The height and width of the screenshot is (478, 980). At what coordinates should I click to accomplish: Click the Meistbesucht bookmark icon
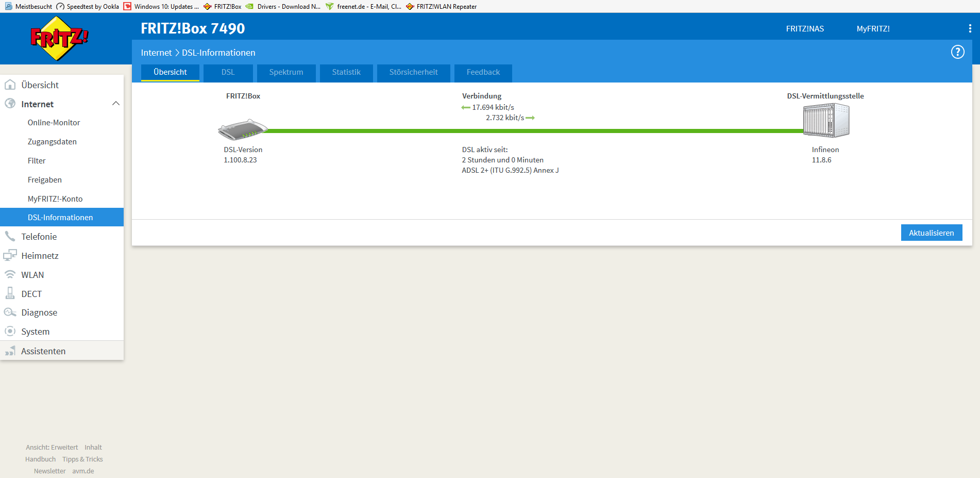[x=9, y=6]
